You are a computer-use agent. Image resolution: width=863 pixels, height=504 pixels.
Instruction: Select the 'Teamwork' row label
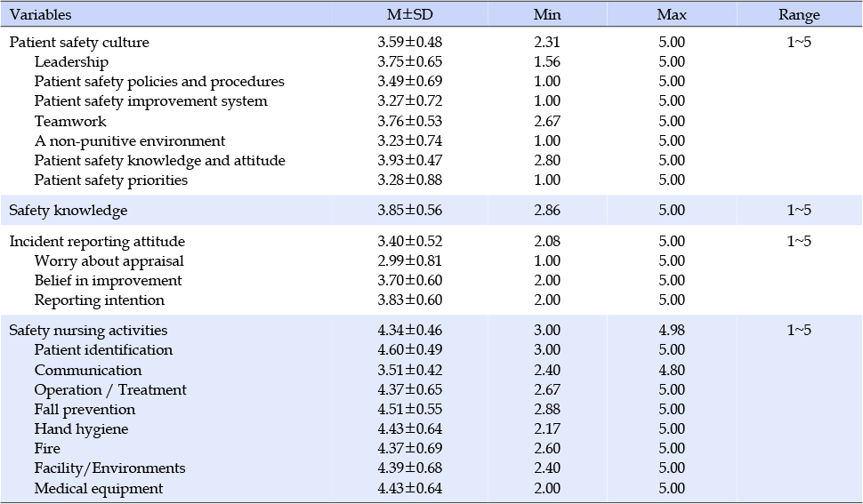[x=70, y=121]
